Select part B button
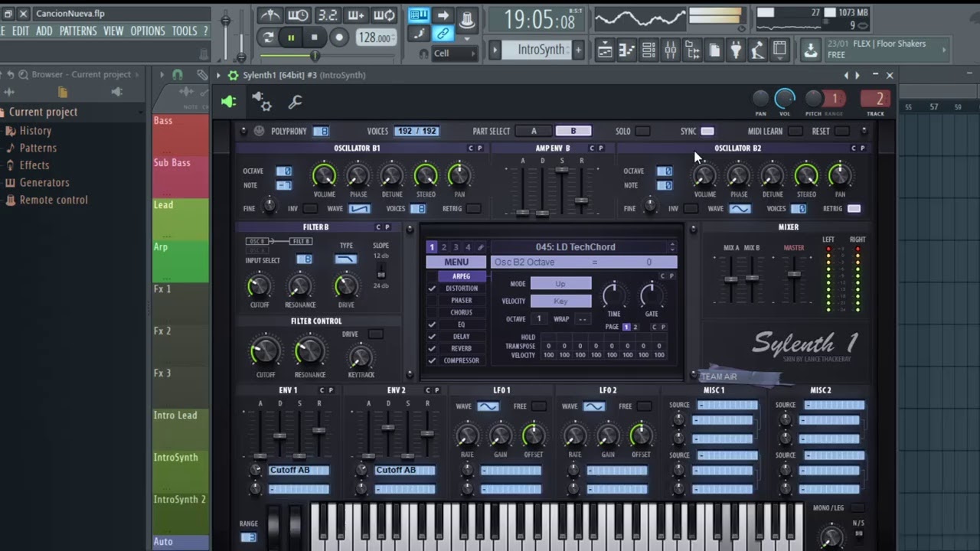The height and width of the screenshot is (551, 980). 573,131
